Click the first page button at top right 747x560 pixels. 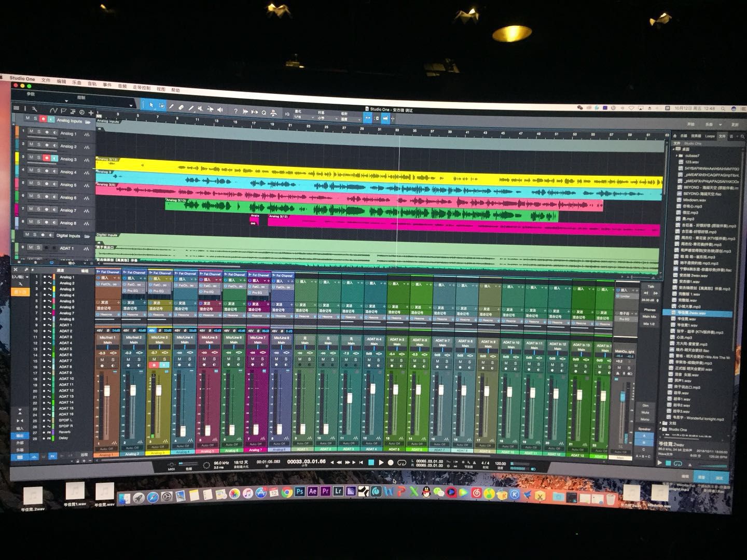pos(691,124)
